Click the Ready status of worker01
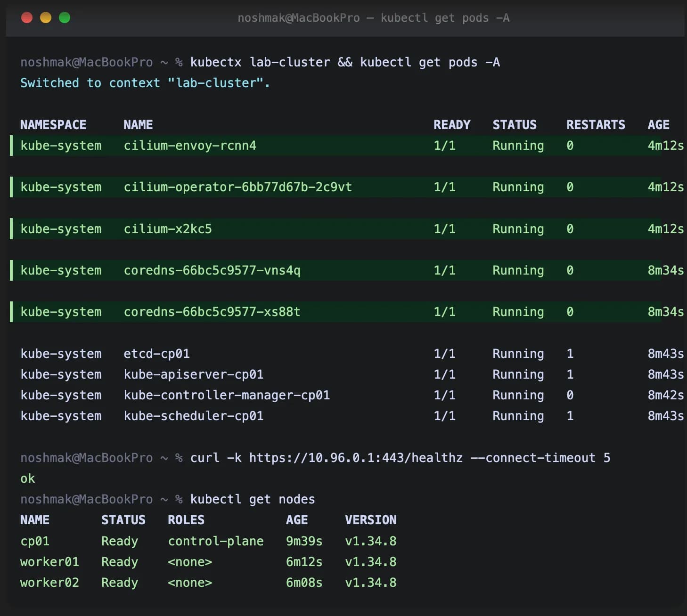687x616 pixels. pos(120,562)
